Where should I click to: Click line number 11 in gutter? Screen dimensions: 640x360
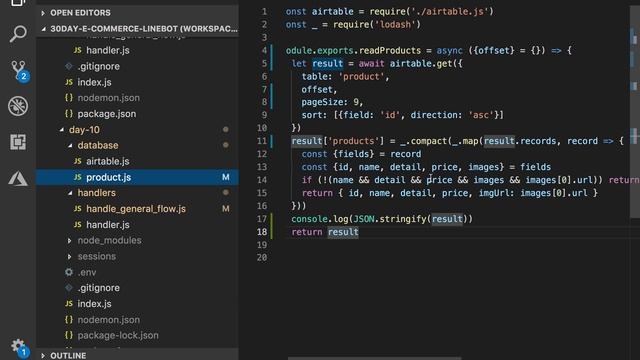pyautogui.click(x=262, y=141)
